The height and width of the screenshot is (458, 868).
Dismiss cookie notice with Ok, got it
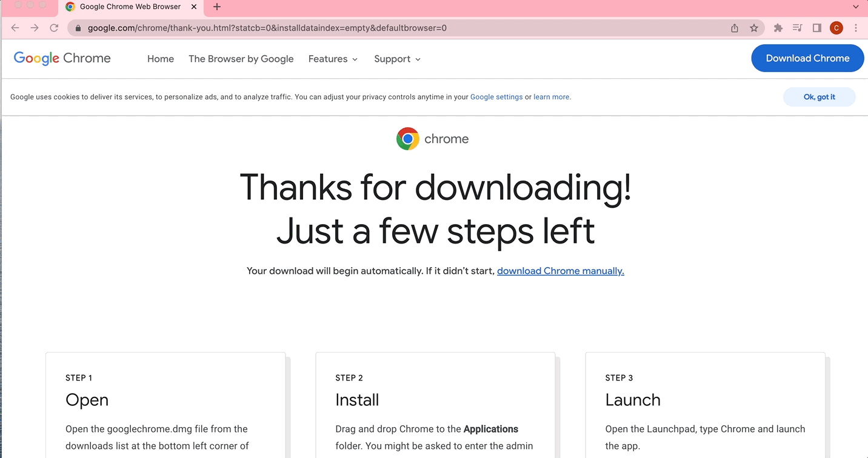pyautogui.click(x=820, y=97)
